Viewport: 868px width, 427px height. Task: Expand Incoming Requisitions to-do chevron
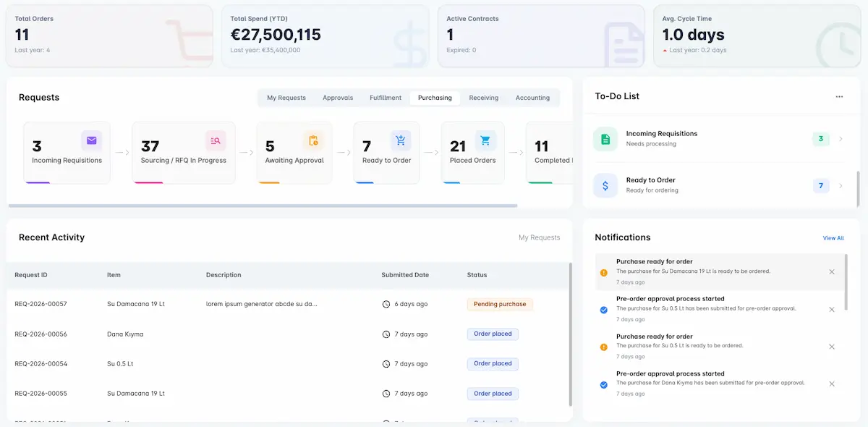coord(841,139)
